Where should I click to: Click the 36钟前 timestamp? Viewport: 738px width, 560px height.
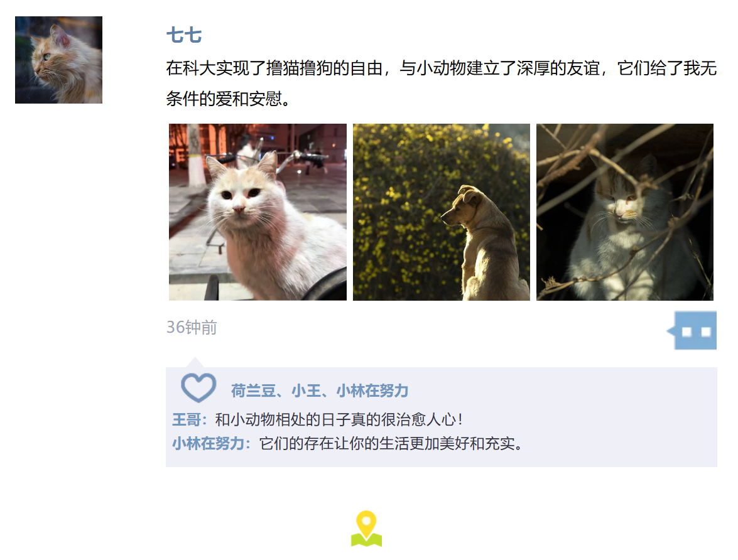click(x=192, y=327)
